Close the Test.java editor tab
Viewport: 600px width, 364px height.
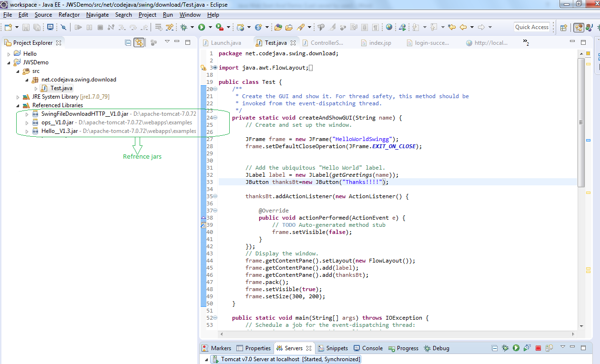[x=294, y=43]
